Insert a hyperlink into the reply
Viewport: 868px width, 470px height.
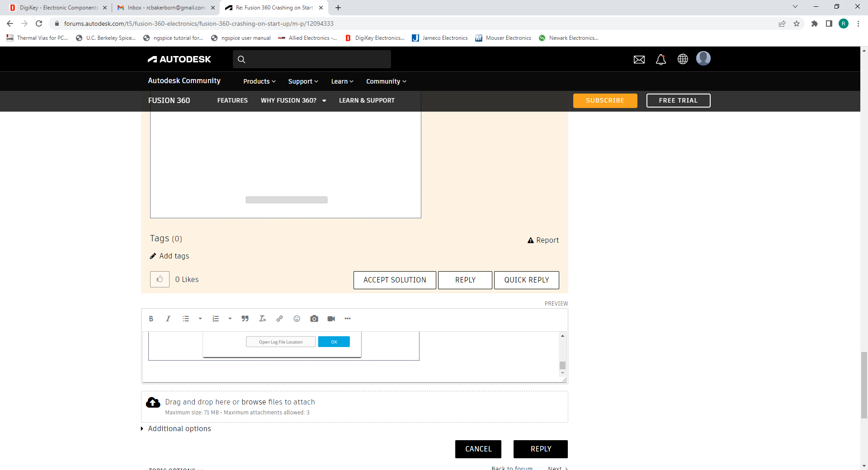point(279,319)
